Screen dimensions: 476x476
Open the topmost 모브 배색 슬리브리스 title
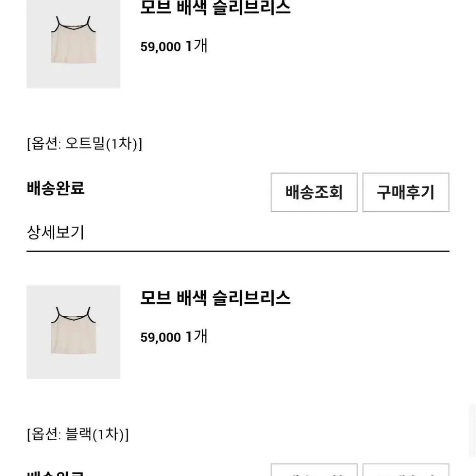[x=215, y=7]
